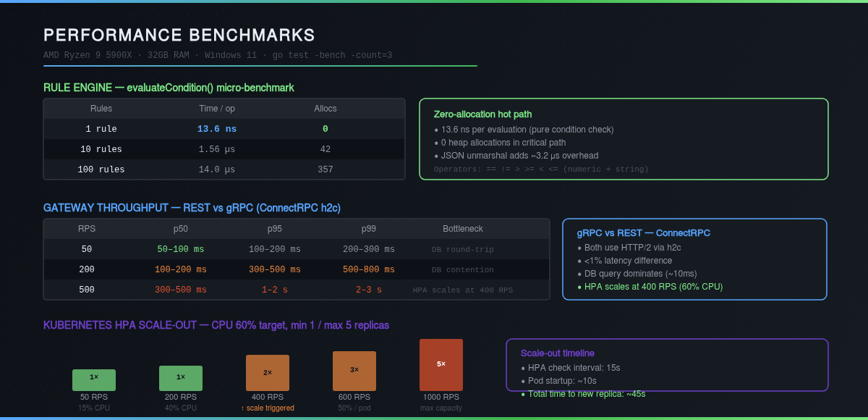
Task: Click the Bottleneck column header
Action: click(x=463, y=228)
